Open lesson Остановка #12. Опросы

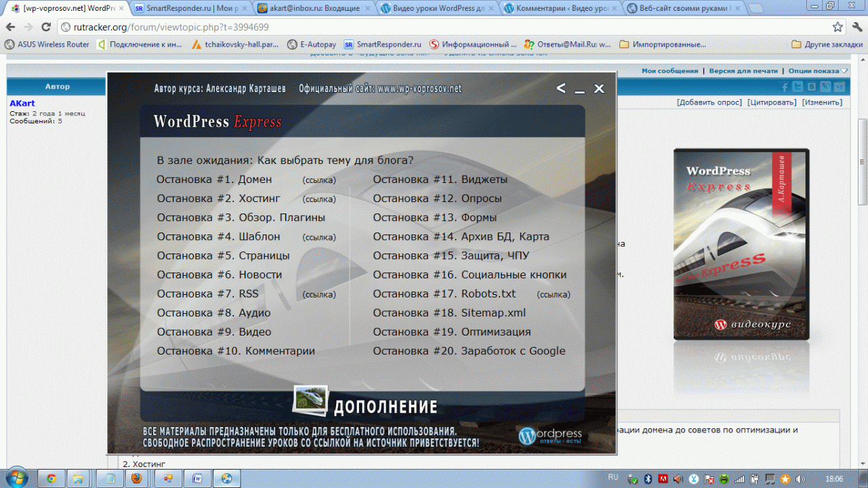[x=438, y=199]
